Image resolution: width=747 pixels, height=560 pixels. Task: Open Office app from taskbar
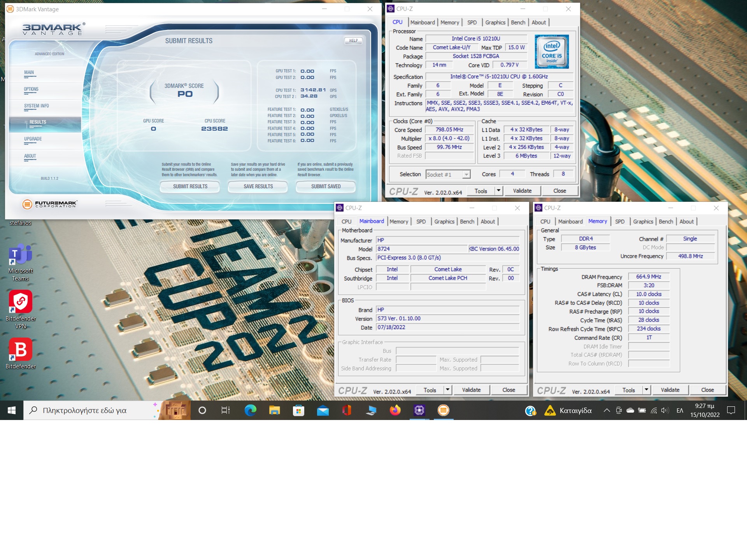(x=347, y=410)
